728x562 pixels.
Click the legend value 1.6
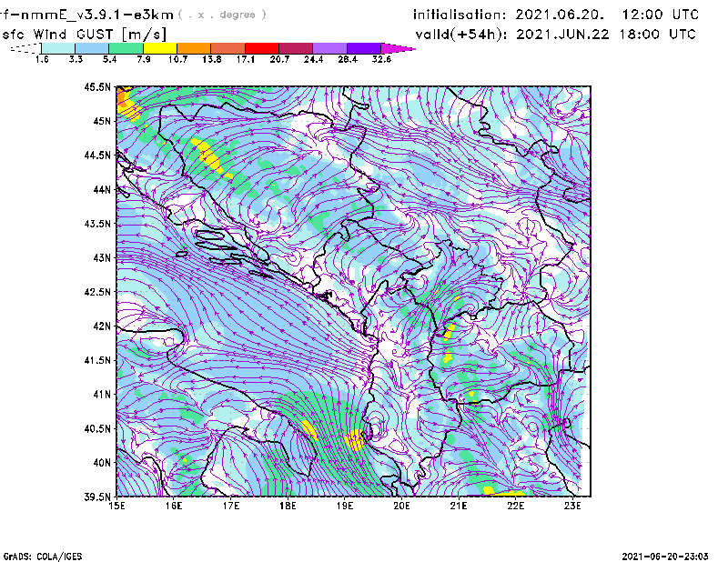pyautogui.click(x=42, y=59)
